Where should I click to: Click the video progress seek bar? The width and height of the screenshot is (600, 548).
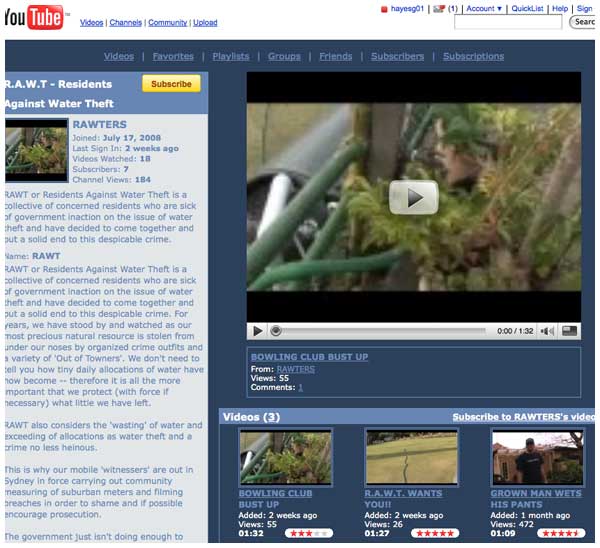pos(380,330)
